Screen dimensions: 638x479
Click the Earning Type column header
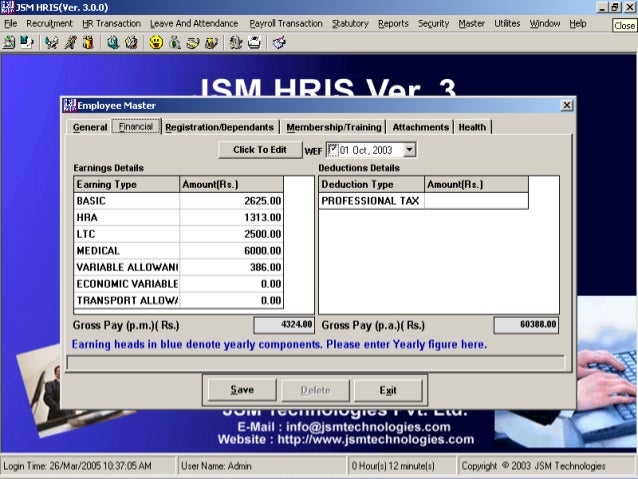click(x=127, y=184)
